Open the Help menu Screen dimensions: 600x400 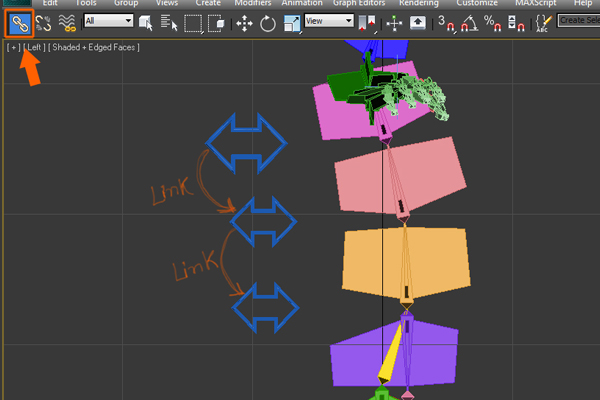coord(583,3)
